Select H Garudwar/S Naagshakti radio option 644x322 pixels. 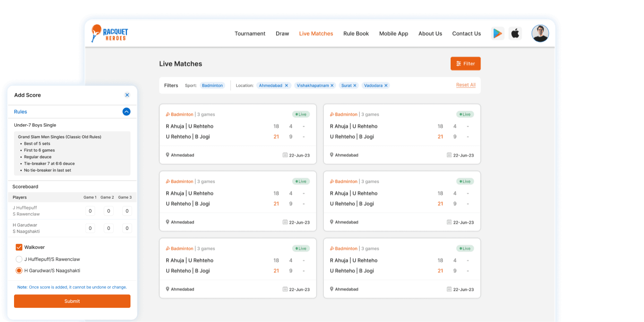pos(19,271)
